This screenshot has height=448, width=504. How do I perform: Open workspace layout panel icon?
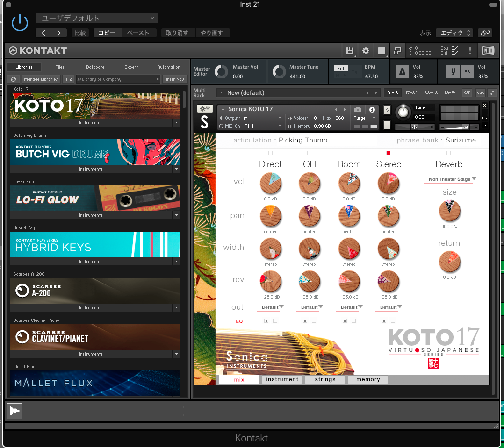[382, 51]
